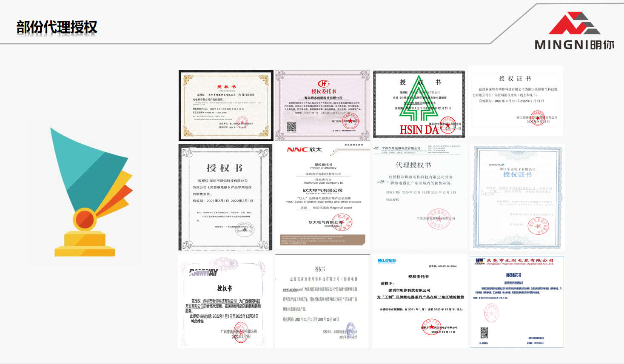This screenshot has width=624, height=364.
Task: Open the Ningbo 代理授权书 certificate
Action: (x=419, y=196)
